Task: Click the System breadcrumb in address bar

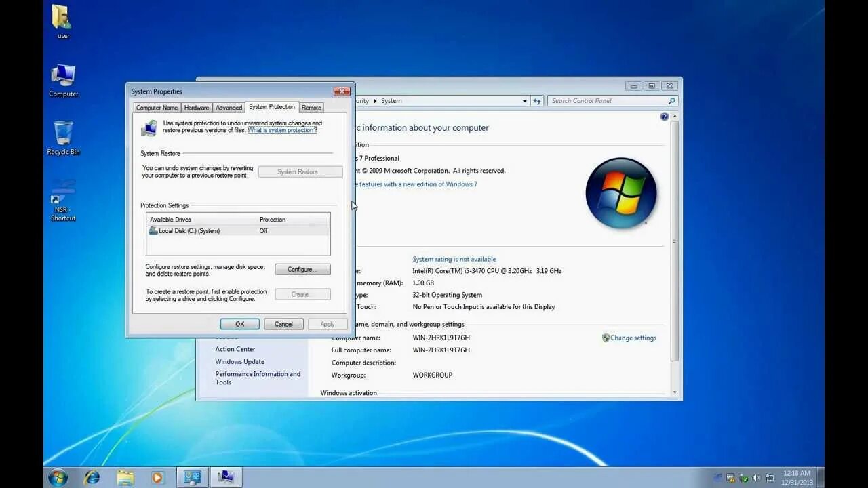Action: [x=391, y=101]
